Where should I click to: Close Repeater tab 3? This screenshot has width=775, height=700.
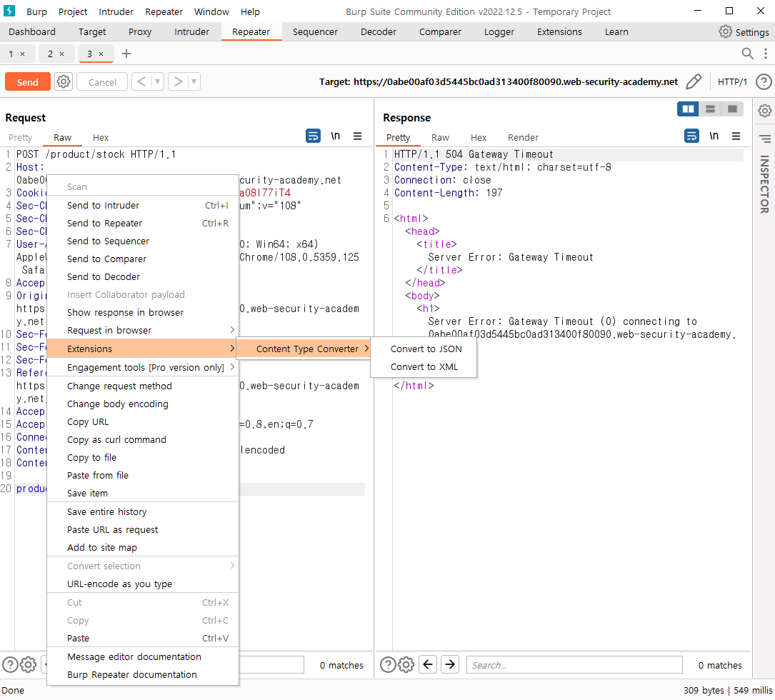tap(101, 54)
